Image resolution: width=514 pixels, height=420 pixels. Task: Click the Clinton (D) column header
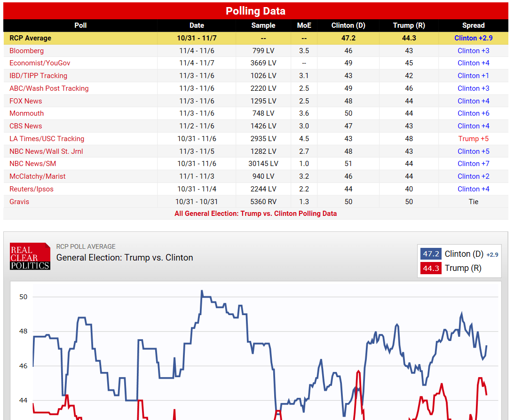(x=348, y=25)
